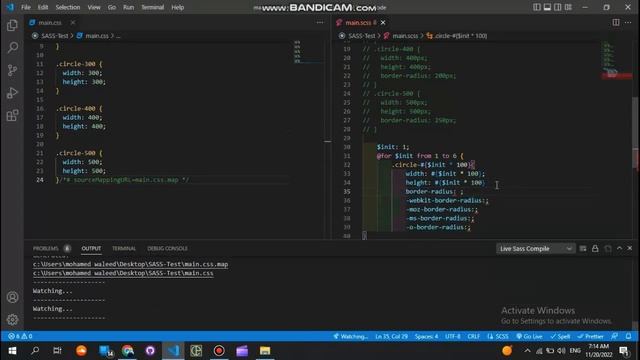Image resolution: width=640 pixels, height=360 pixels.
Task: Open the Live Sass Compile output dropdown
Action: [536, 249]
